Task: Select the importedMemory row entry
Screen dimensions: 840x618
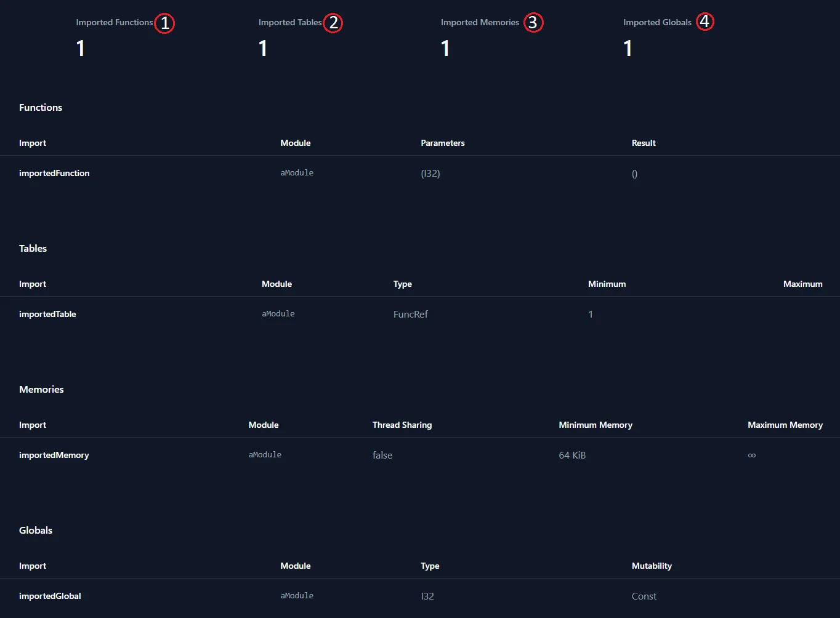Action: coord(54,455)
